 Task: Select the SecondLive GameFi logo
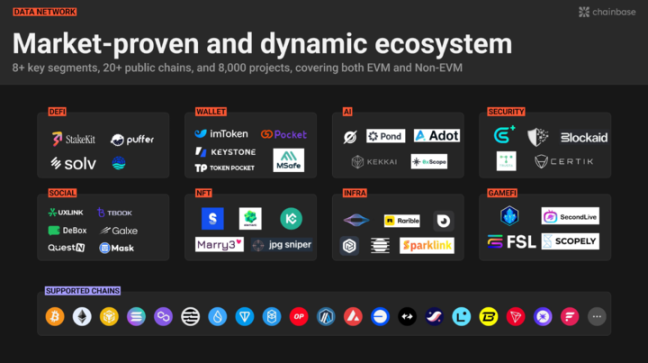pyautogui.click(x=570, y=216)
